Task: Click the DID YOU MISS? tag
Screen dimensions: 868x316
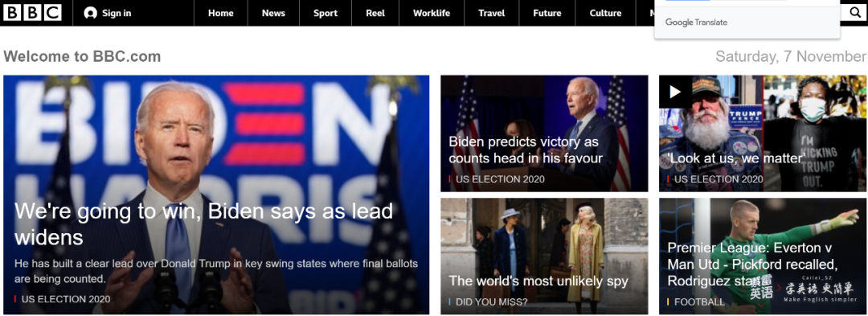Action: point(491,302)
